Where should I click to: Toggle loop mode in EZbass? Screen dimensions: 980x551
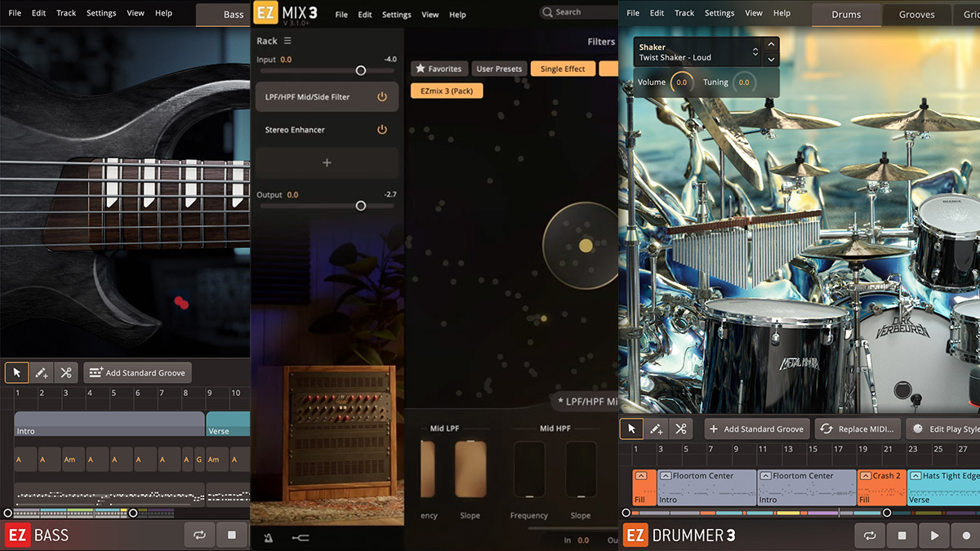tap(199, 535)
